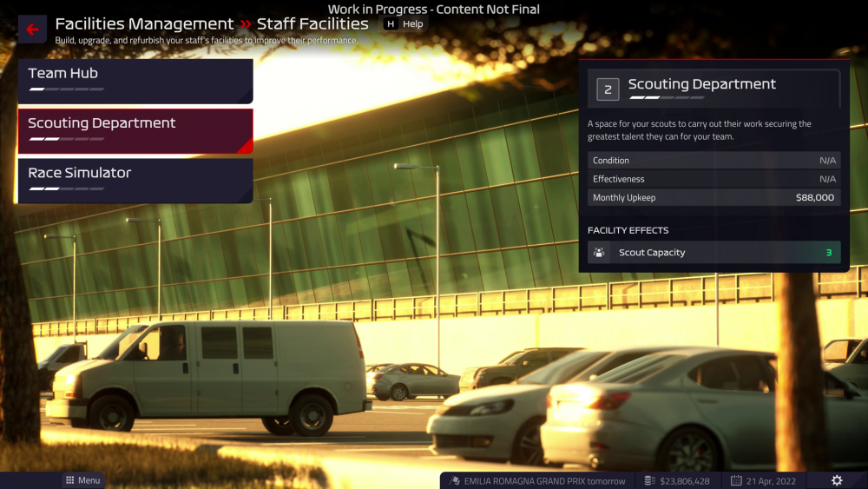This screenshot has width=868, height=489.
Task: Click the coins icon next to the budget
Action: click(649, 480)
